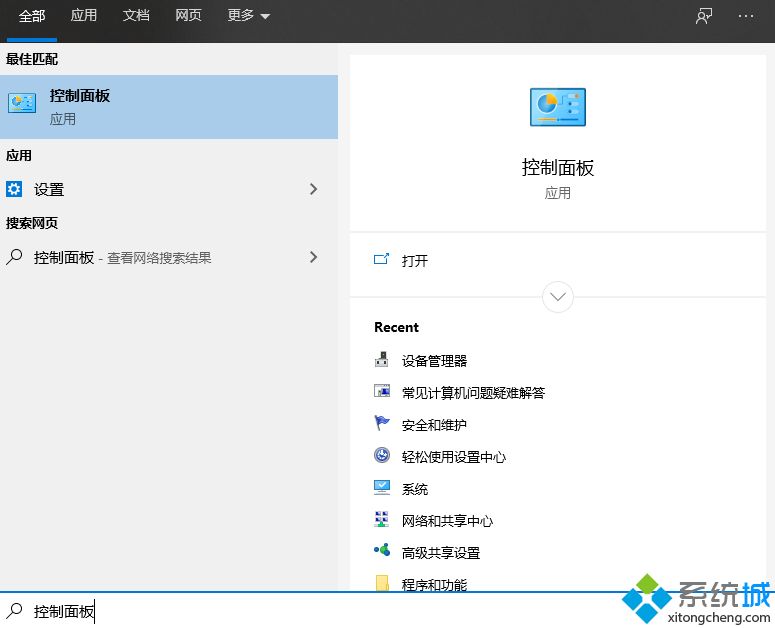Screen dimensions: 775x628
Task: Click the 控制面板 title in preview pane
Action: [558, 167]
